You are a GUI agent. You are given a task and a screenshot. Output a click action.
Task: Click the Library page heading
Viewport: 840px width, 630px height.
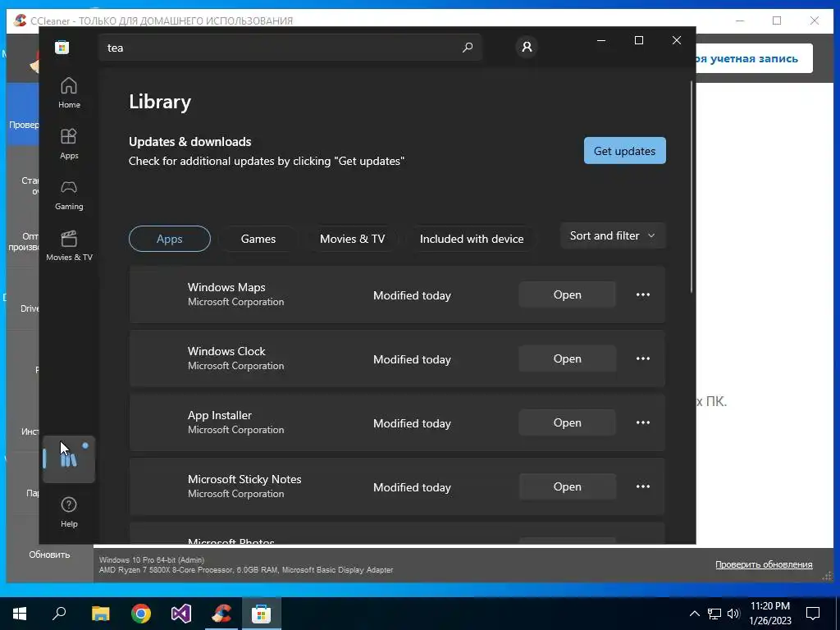coord(160,102)
